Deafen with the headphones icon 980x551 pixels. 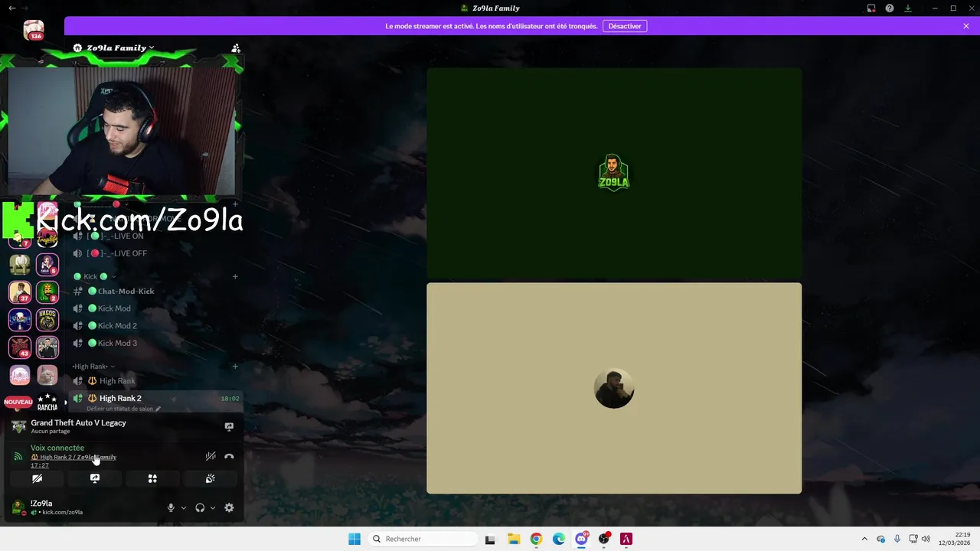(200, 507)
